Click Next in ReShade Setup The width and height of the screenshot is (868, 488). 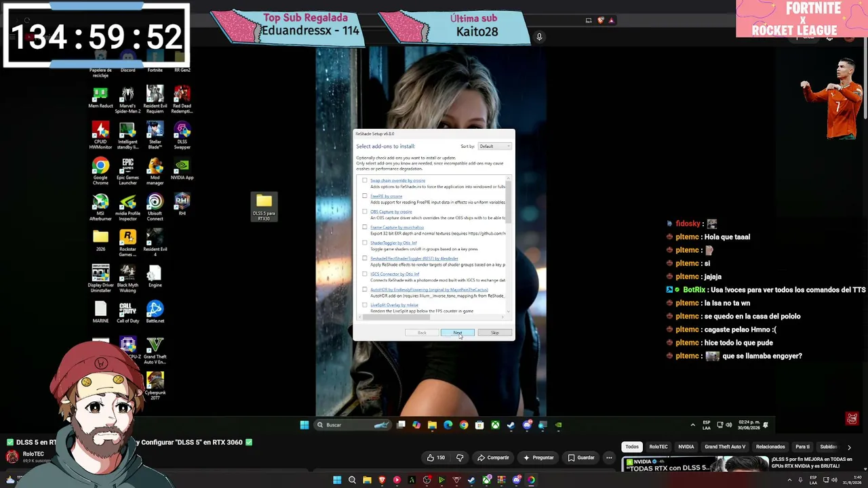coord(458,333)
